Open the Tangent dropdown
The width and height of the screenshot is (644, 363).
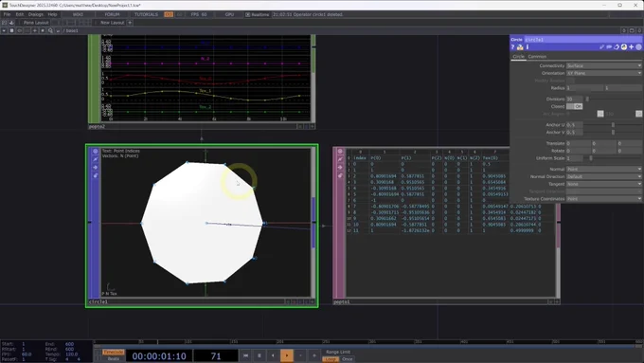[x=604, y=184]
